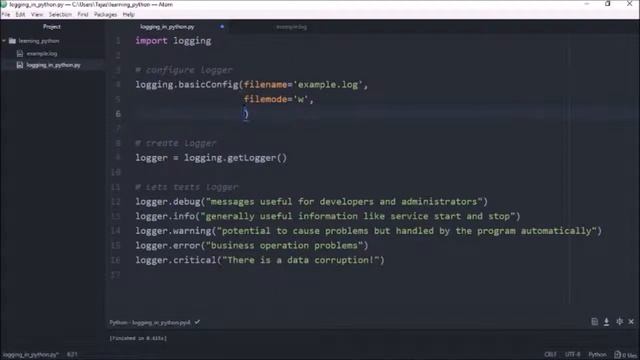Open the File menu

(6, 14)
